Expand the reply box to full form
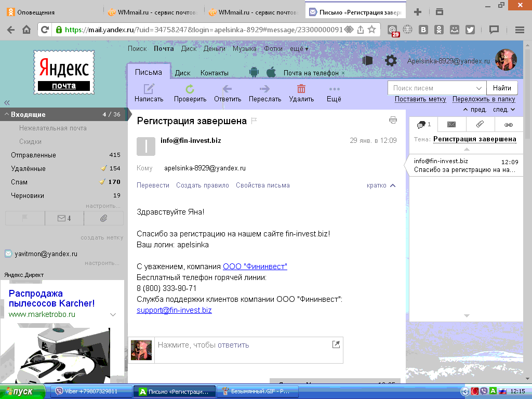Image resolution: width=532 pixels, height=399 pixels. (336, 344)
